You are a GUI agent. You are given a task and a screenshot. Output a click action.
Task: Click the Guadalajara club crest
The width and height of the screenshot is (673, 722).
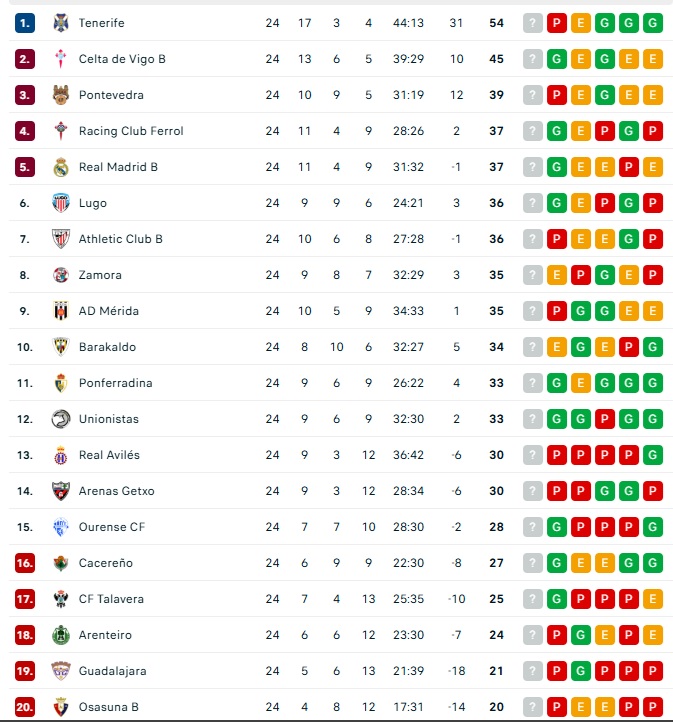click(x=60, y=671)
